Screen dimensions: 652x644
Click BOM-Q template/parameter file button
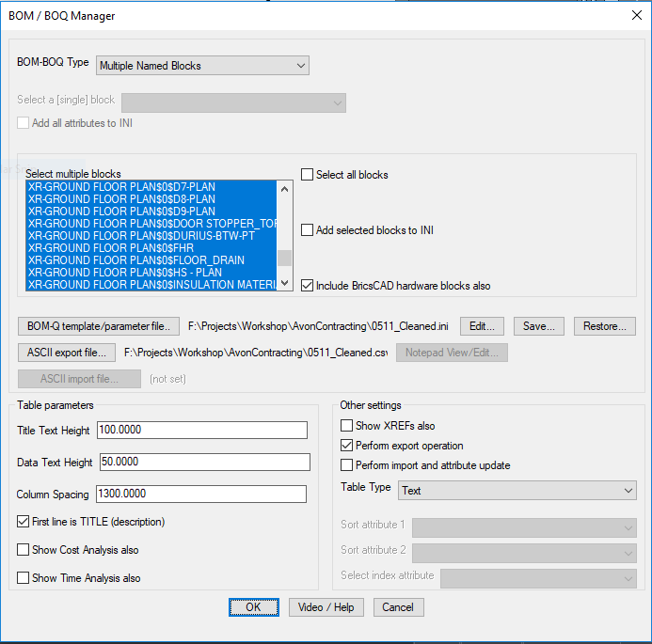98,326
